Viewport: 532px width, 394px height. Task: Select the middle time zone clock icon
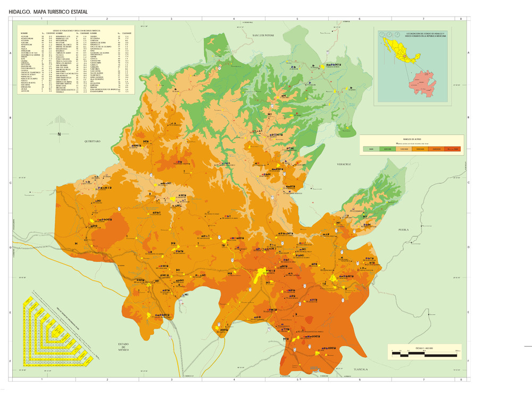[389, 34]
